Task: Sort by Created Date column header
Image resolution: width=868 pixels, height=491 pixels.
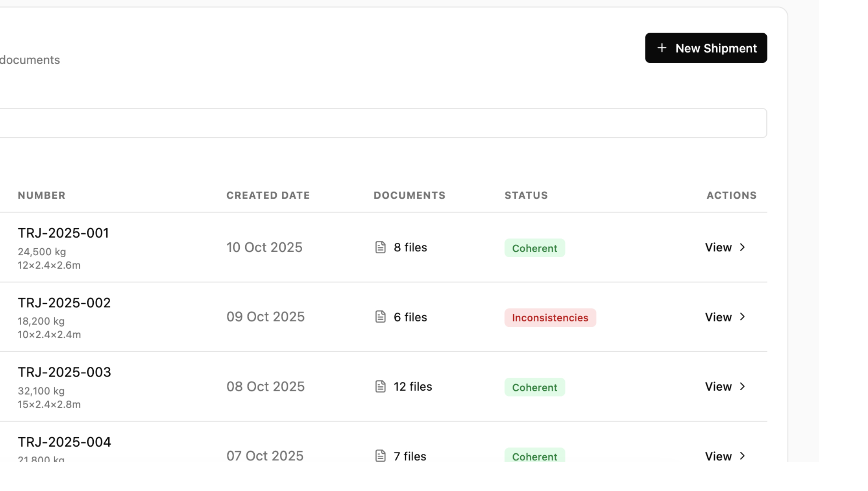Action: (268, 195)
